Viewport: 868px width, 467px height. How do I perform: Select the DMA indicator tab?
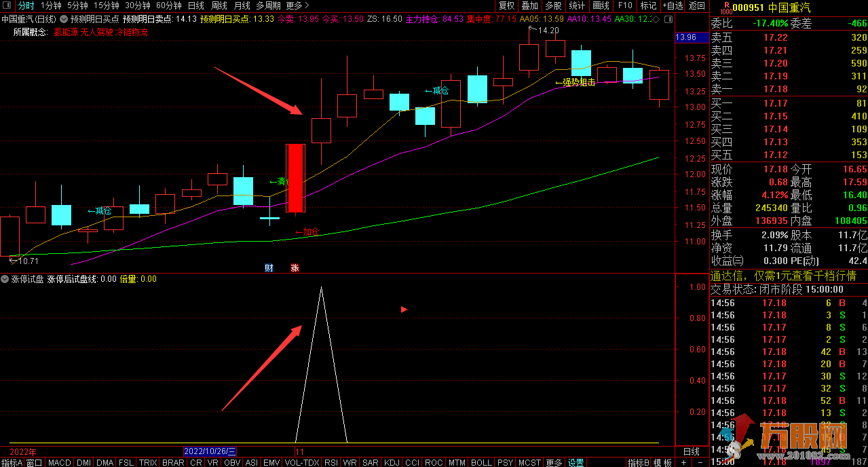point(105,462)
